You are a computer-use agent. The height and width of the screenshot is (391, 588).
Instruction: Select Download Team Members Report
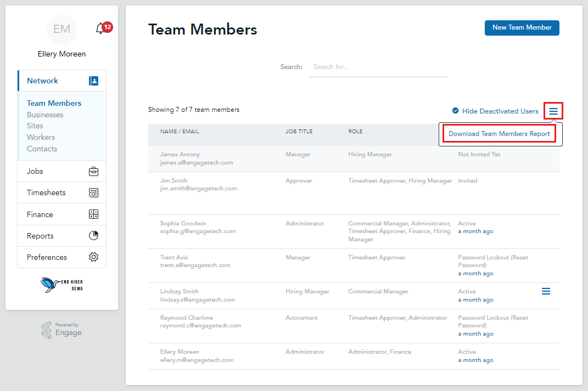pos(499,133)
